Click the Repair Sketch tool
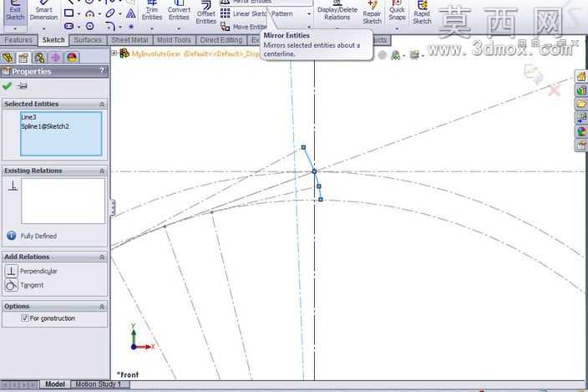Viewport: 588px width, 392px height. (372, 13)
